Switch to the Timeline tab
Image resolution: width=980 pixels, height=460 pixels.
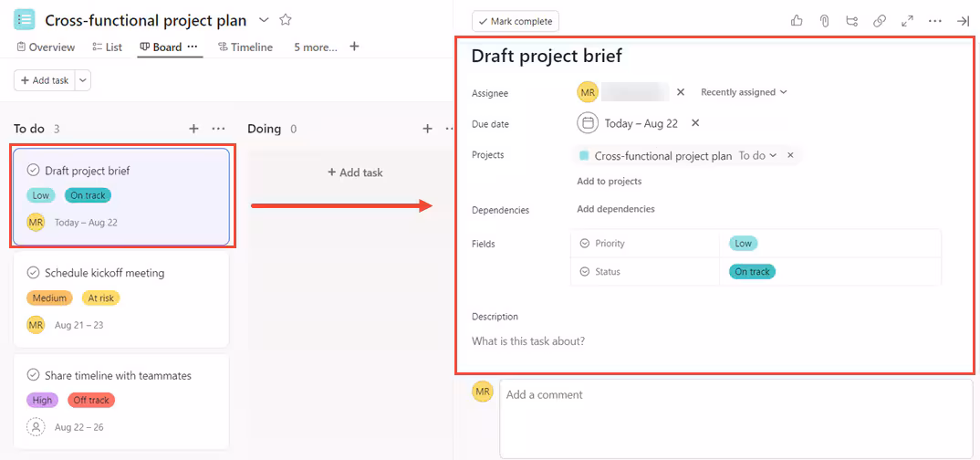(244, 47)
